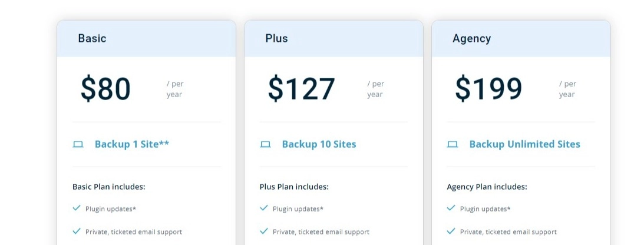Click checkmark beside Basic ticketed email support
The height and width of the screenshot is (245, 644).
(77, 231)
